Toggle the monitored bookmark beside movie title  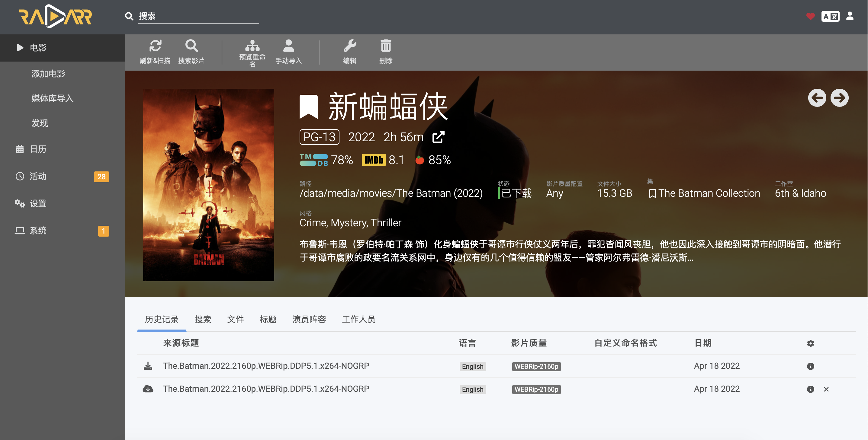[309, 107]
